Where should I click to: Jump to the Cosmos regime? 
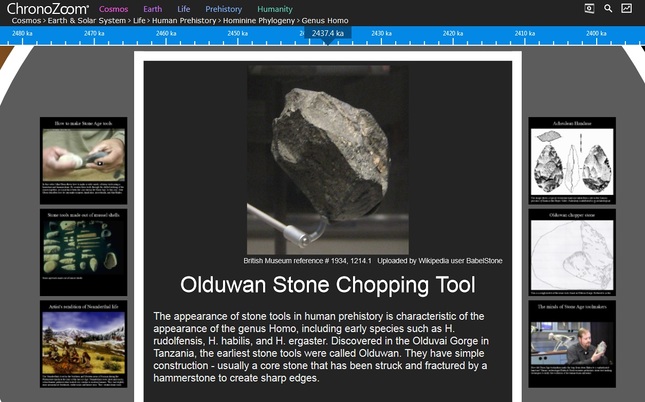(x=115, y=9)
